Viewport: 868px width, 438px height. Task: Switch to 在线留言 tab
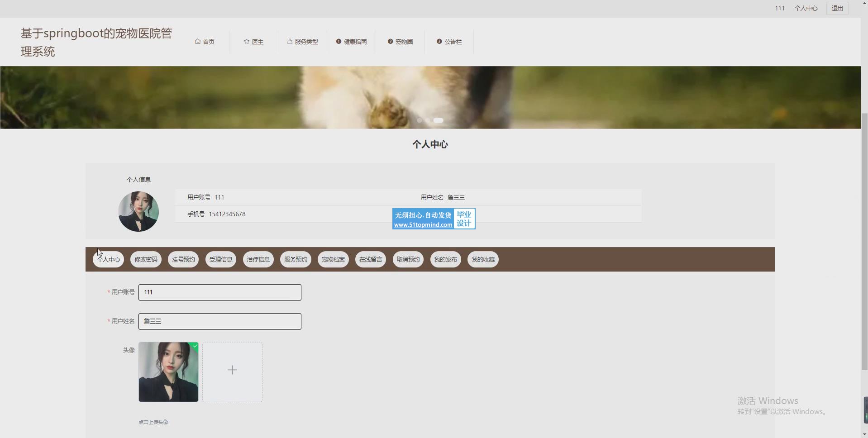(x=371, y=260)
